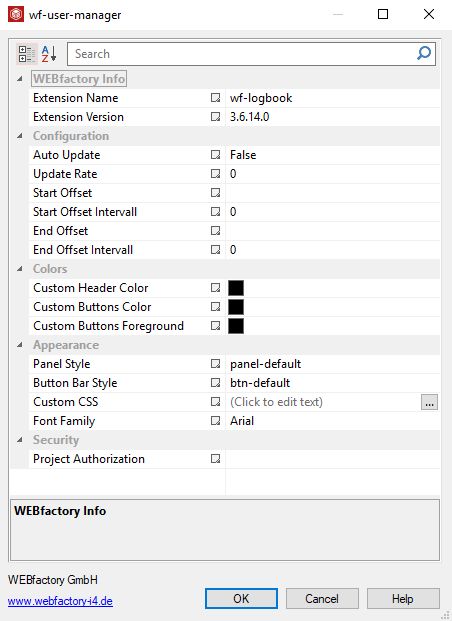Viewport: 452px width, 621px height.
Task: Open the Custom Buttons Foreground swatch
Action: 236,326
